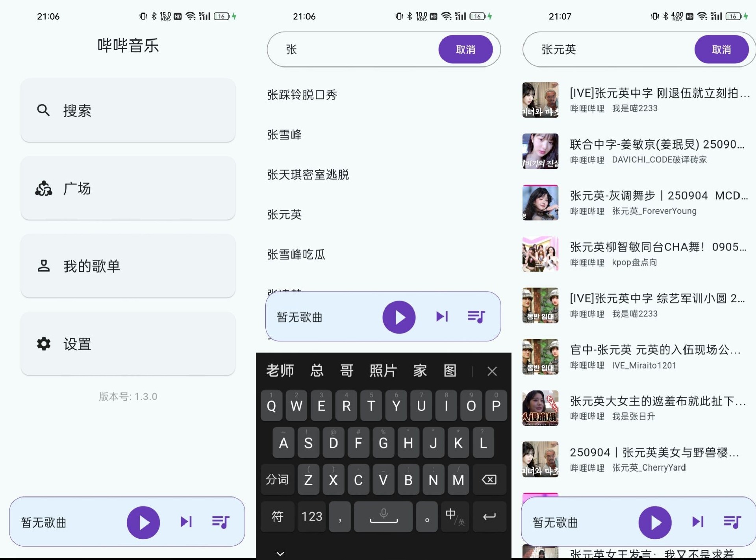Click the person icon beside 我的歌单

43,266
